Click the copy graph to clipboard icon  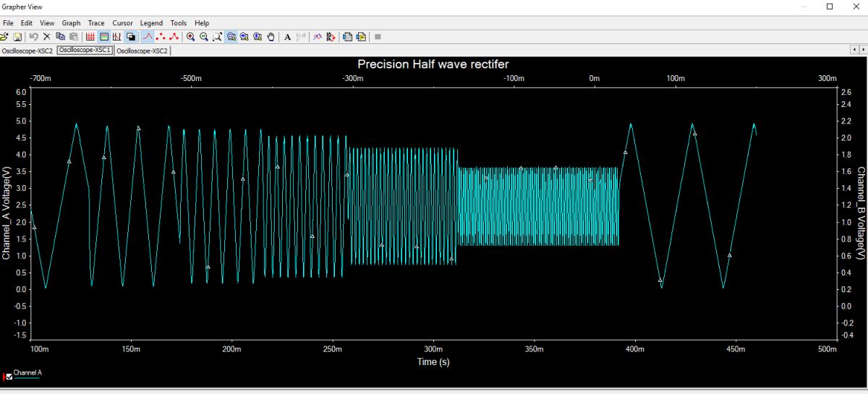coord(347,36)
